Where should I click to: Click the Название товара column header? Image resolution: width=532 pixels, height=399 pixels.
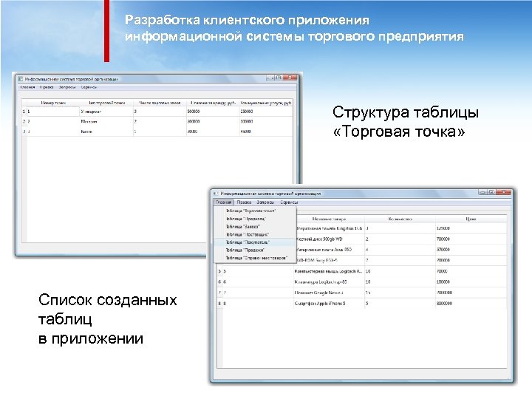[329, 219]
